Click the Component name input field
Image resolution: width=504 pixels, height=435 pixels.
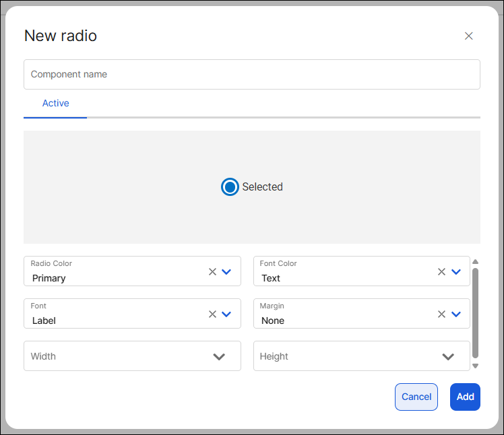coord(251,75)
